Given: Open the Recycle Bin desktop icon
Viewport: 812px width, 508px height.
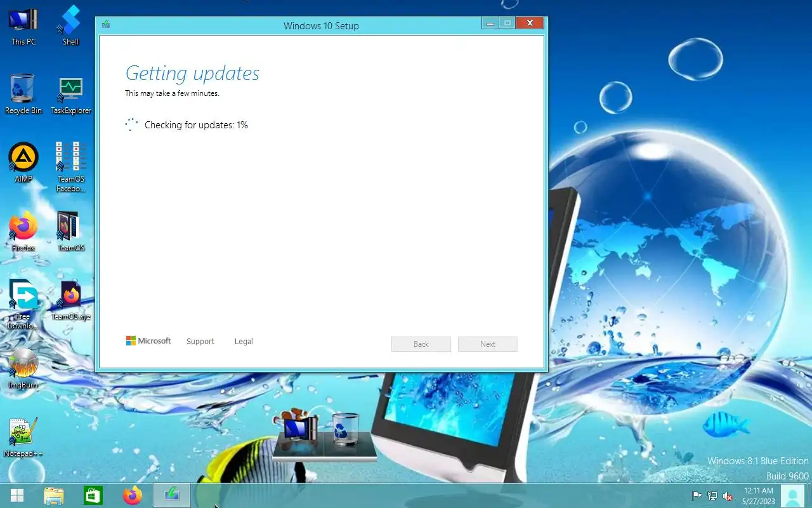Looking at the screenshot, I should coord(23,95).
